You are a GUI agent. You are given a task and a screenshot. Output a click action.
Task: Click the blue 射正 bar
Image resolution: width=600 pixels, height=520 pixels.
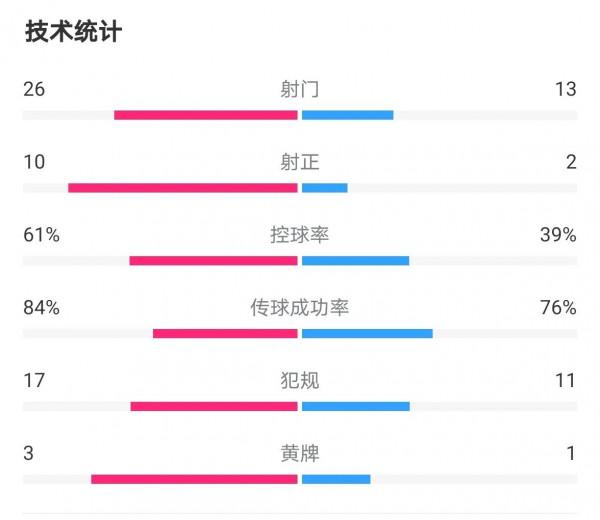click(x=324, y=188)
